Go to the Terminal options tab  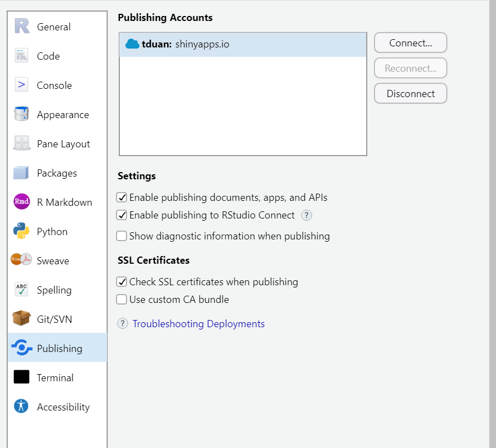coord(55,378)
